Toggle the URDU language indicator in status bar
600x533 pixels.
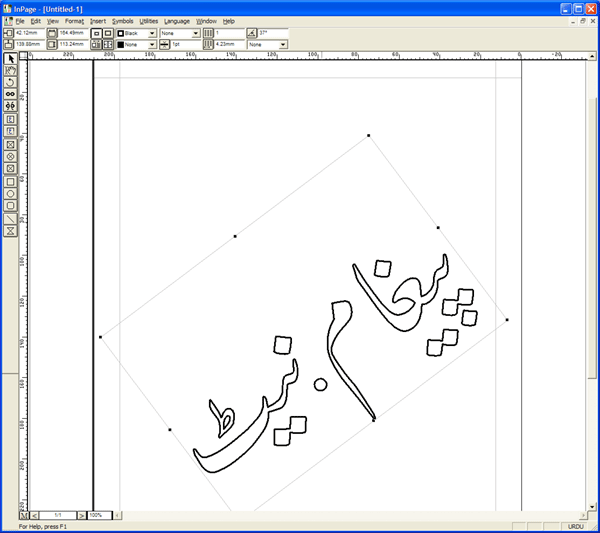point(576,525)
